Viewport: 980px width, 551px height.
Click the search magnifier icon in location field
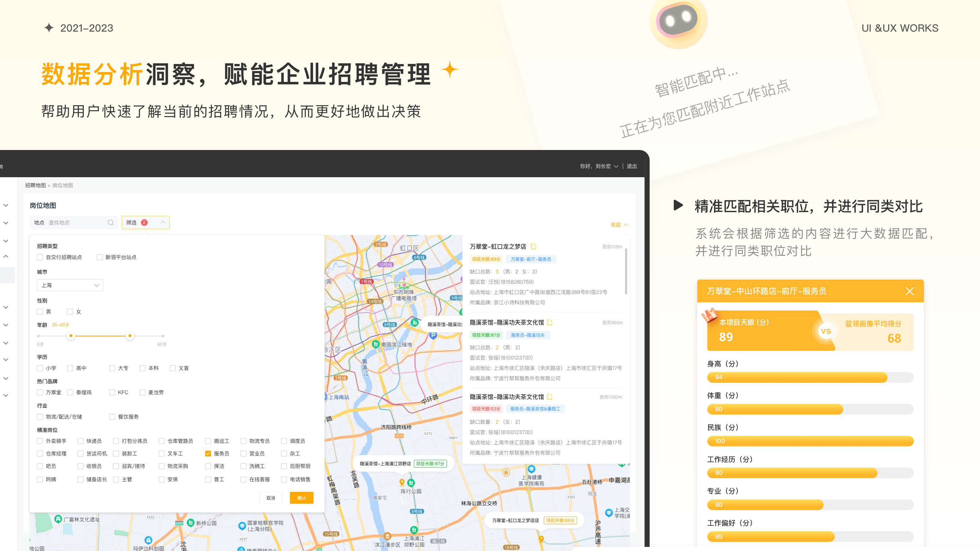[x=111, y=222]
